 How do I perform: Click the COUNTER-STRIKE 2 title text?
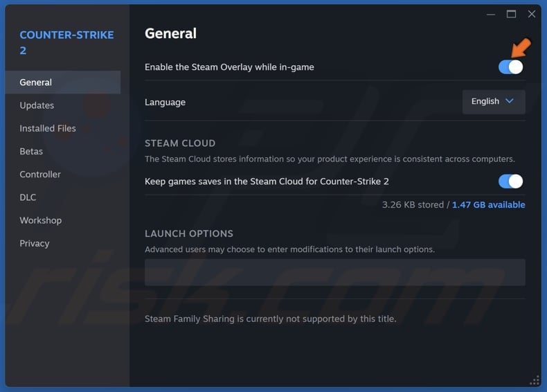point(66,42)
